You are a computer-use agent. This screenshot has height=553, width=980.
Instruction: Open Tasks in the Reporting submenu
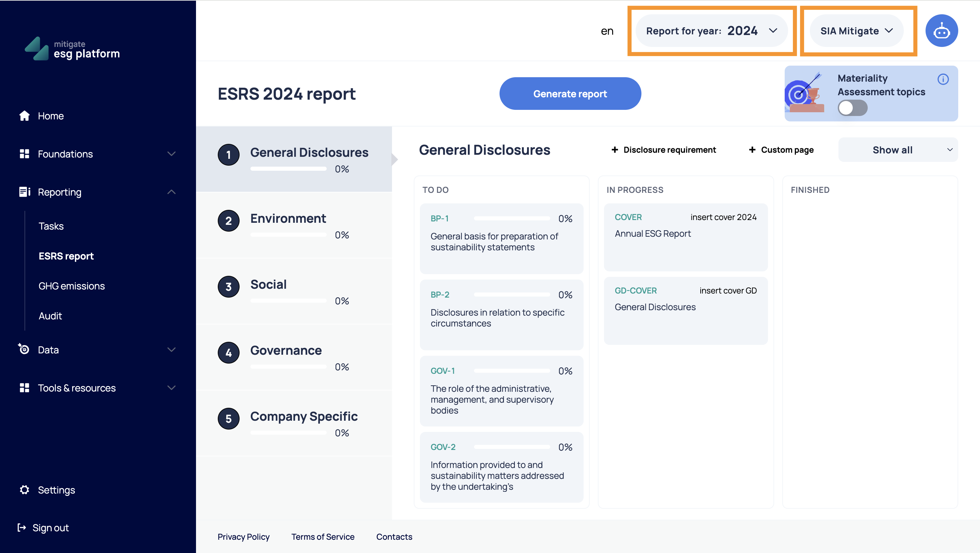(x=51, y=226)
